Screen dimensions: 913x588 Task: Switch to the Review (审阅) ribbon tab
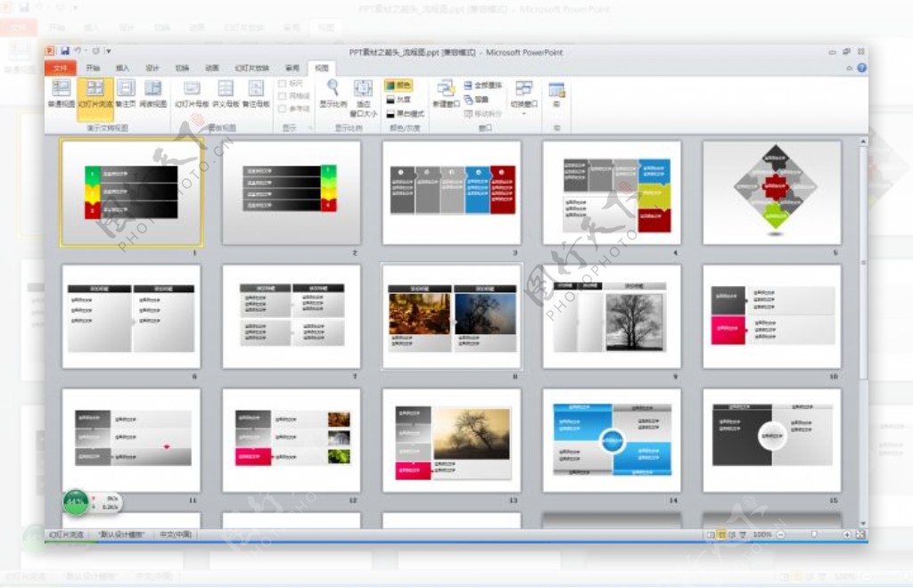292,68
